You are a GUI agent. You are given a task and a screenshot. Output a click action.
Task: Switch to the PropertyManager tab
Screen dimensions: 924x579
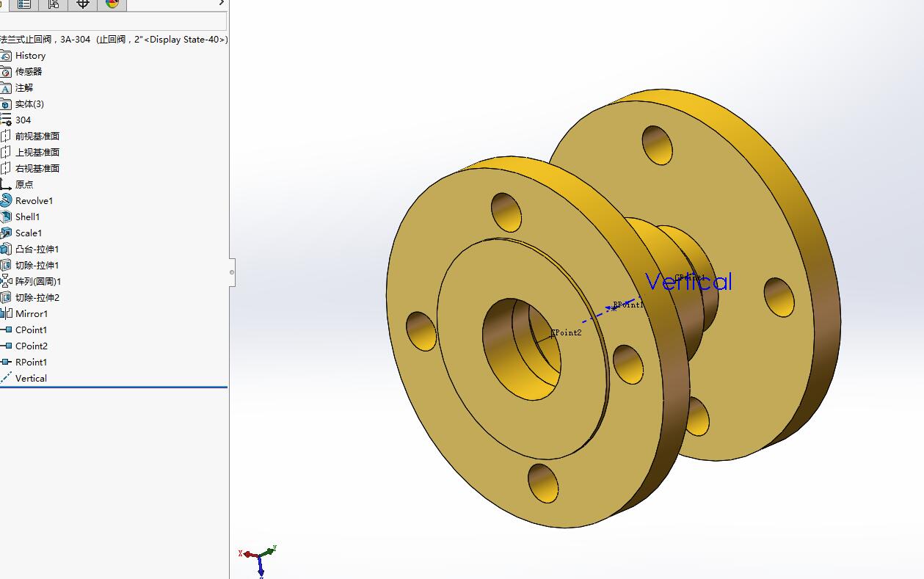[x=24, y=4]
